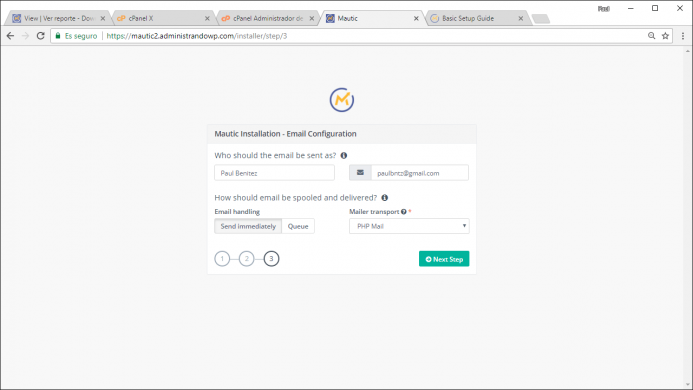Click the 'Mailer transport' label text

pos(374,212)
